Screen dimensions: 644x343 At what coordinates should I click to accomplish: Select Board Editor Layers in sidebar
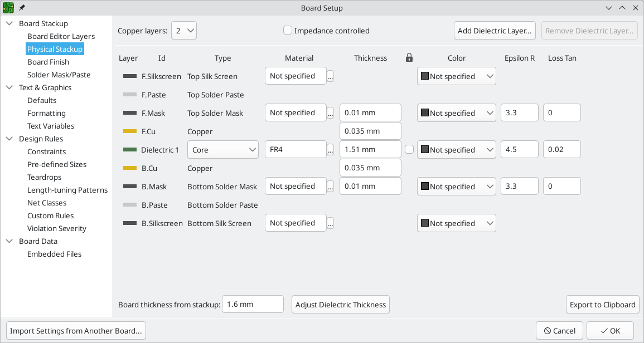click(x=61, y=36)
